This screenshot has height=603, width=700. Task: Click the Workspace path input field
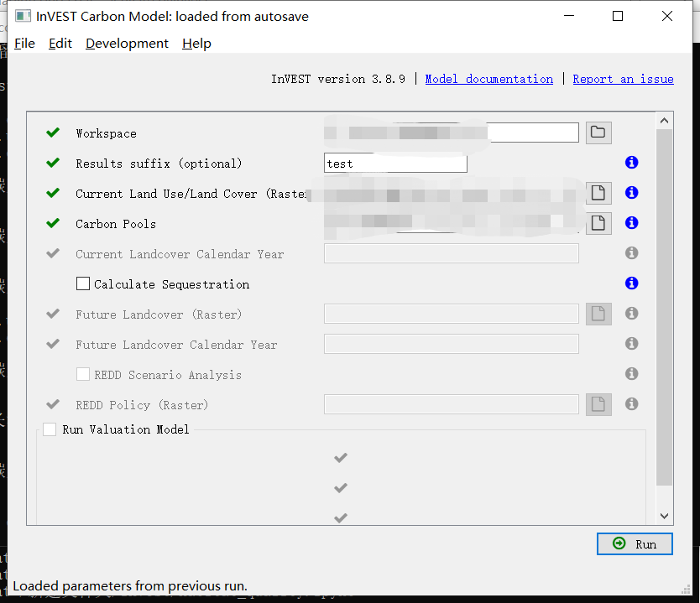click(452, 133)
